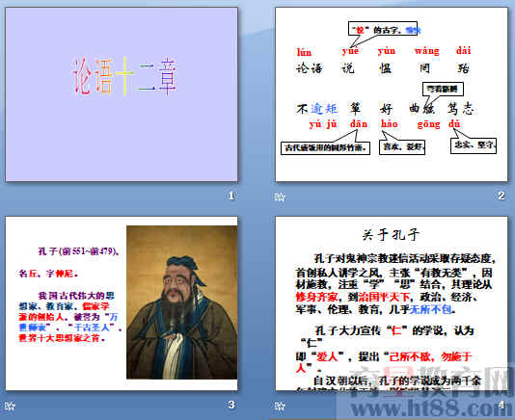Click the callout box 忠实、坚守
The image size is (515, 420).
click(x=474, y=145)
